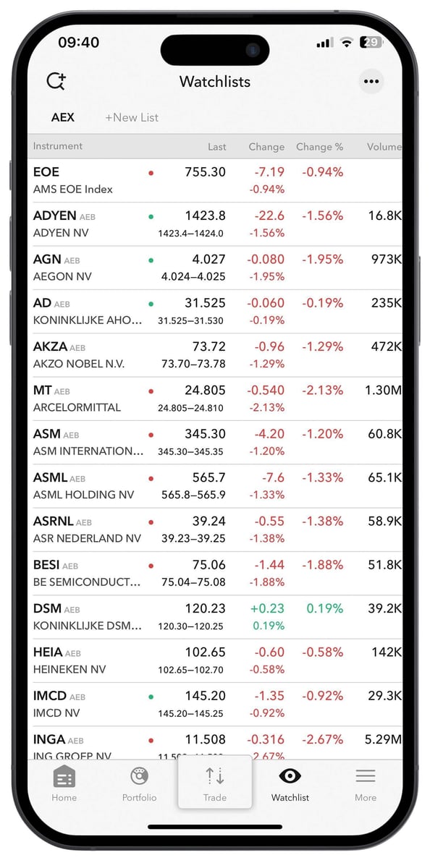Image resolution: width=430 pixels, height=868 pixels.
Task: Sort by the Change column header
Action: 266,146
